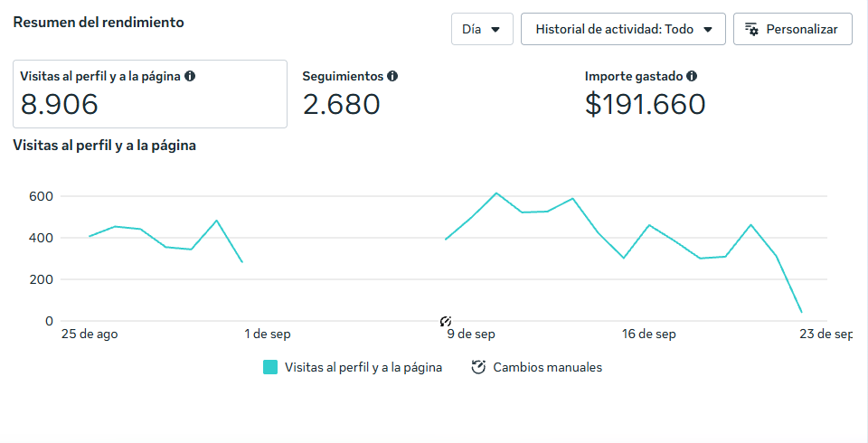Click the Cambios manuales legend label

coord(548,367)
